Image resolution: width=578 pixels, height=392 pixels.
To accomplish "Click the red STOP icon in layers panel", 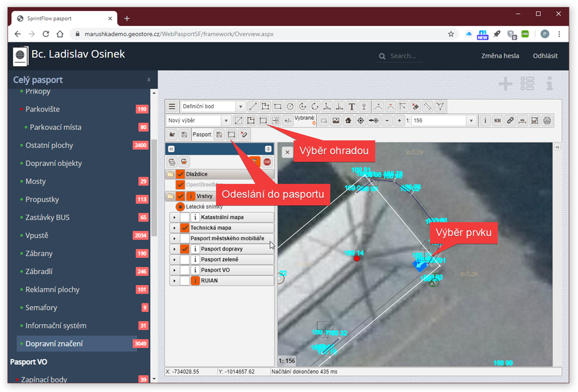I will point(267,162).
